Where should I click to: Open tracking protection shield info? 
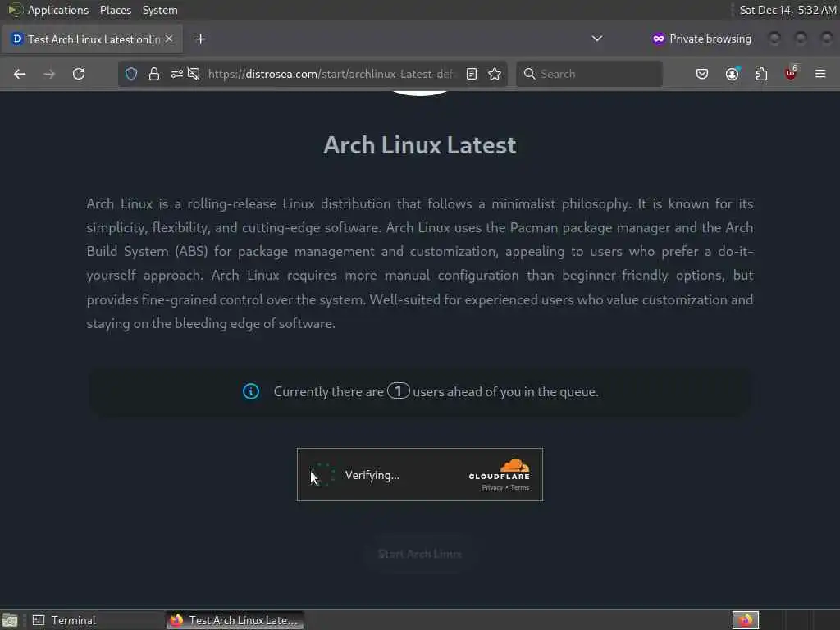point(131,74)
